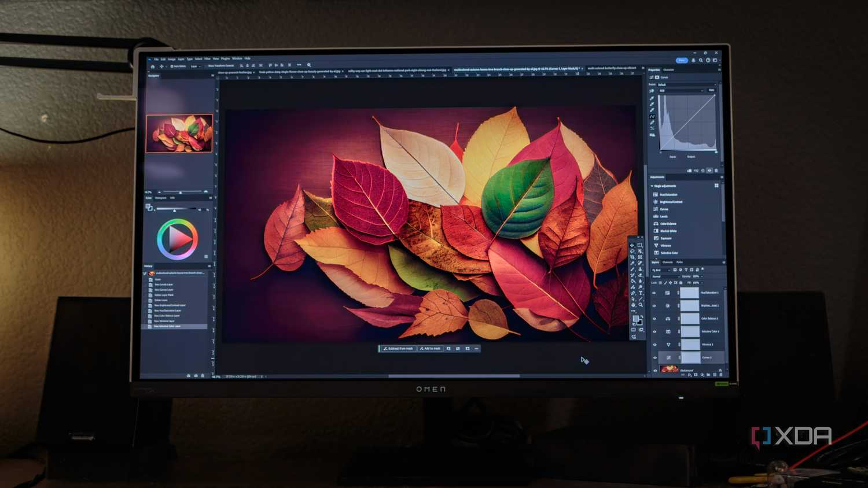This screenshot has height=488, width=868.
Task: Open the Preset dropdown in Curves properties
Action: point(688,84)
